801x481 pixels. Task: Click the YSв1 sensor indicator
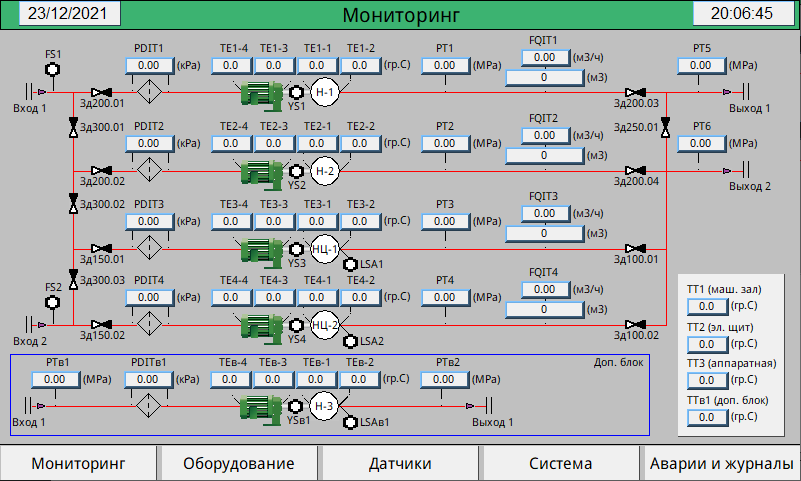coord(295,406)
